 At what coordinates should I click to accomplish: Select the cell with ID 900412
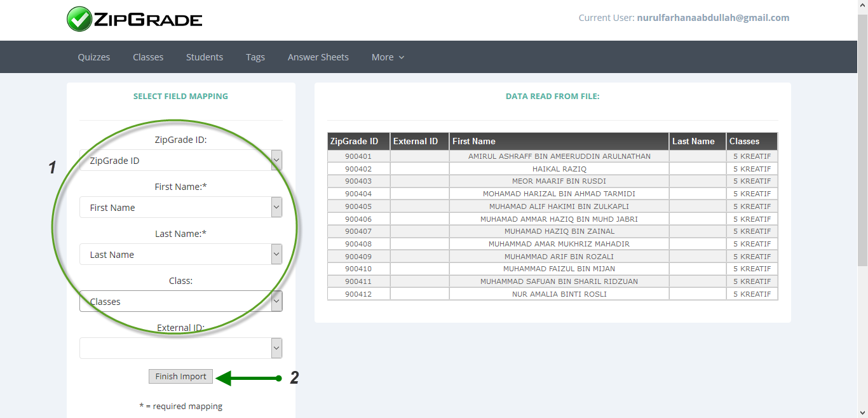pyautogui.click(x=358, y=294)
